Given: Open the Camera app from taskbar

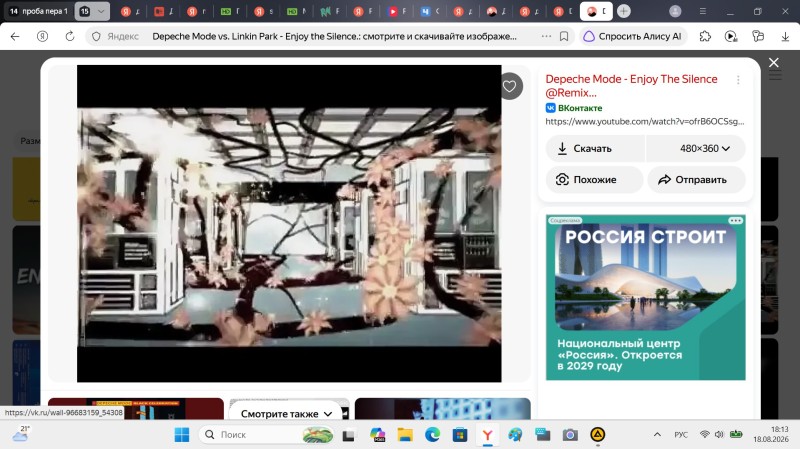Looking at the screenshot, I should [570, 435].
